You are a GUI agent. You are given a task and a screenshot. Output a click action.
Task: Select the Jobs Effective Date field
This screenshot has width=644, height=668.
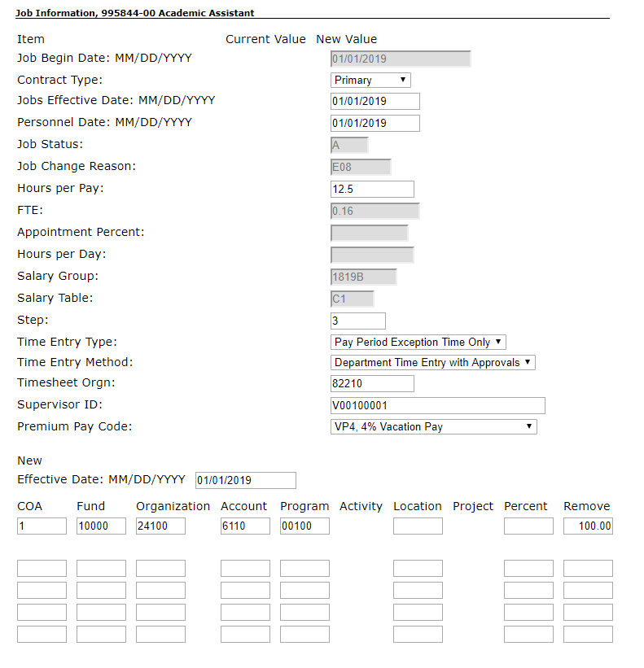(x=373, y=101)
